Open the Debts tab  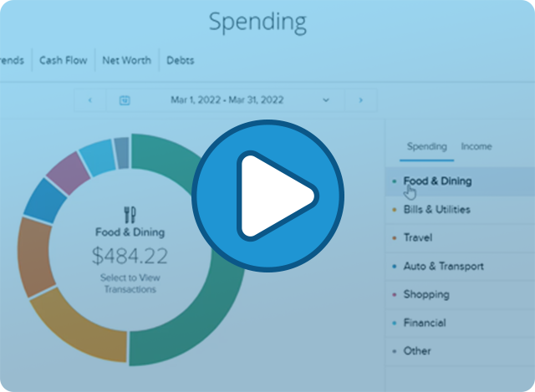tap(181, 60)
